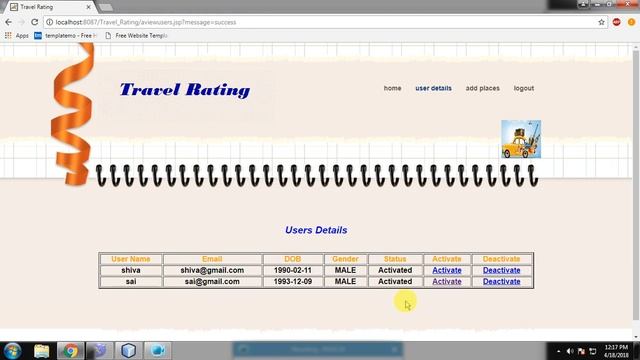Click the MALE gender cell for sai
The width and height of the screenshot is (640, 360).
pos(345,282)
